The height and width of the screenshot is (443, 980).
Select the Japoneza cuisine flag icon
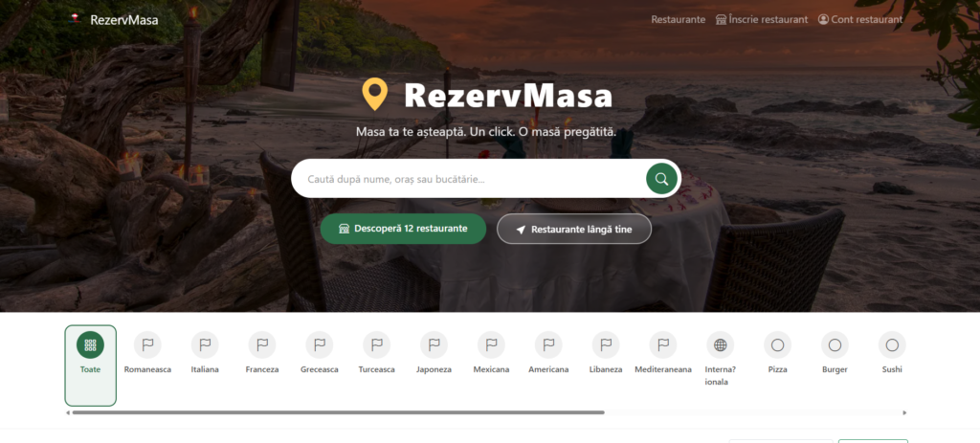pos(434,344)
